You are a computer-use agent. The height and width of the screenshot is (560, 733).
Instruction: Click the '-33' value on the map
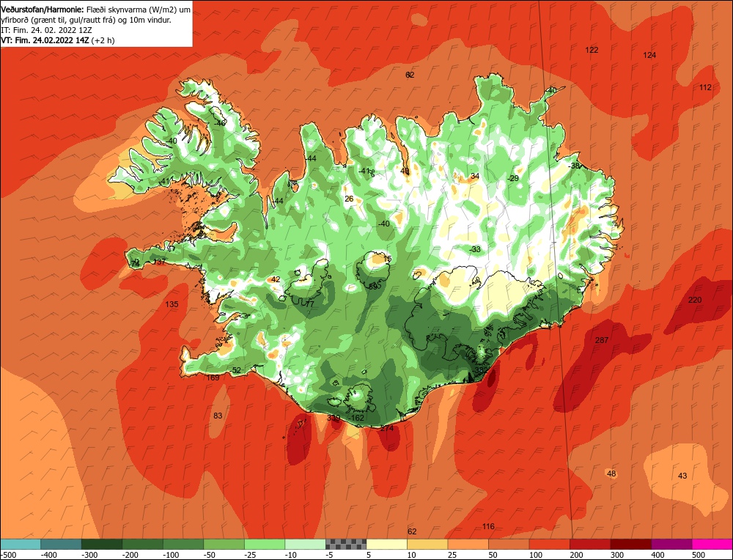tap(475, 250)
